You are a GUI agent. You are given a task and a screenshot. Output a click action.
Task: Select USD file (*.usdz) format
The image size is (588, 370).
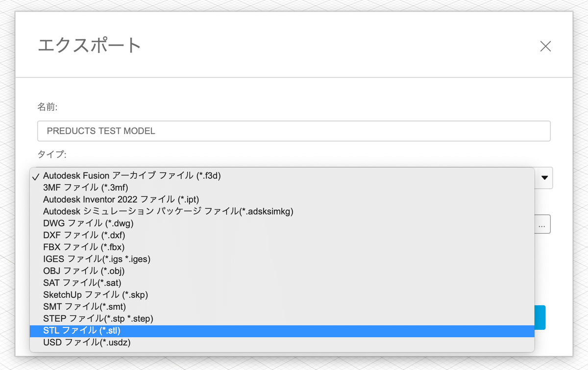pos(282,343)
